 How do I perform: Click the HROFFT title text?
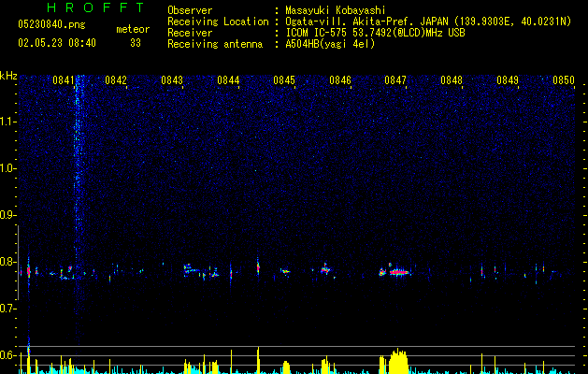tap(95, 7)
